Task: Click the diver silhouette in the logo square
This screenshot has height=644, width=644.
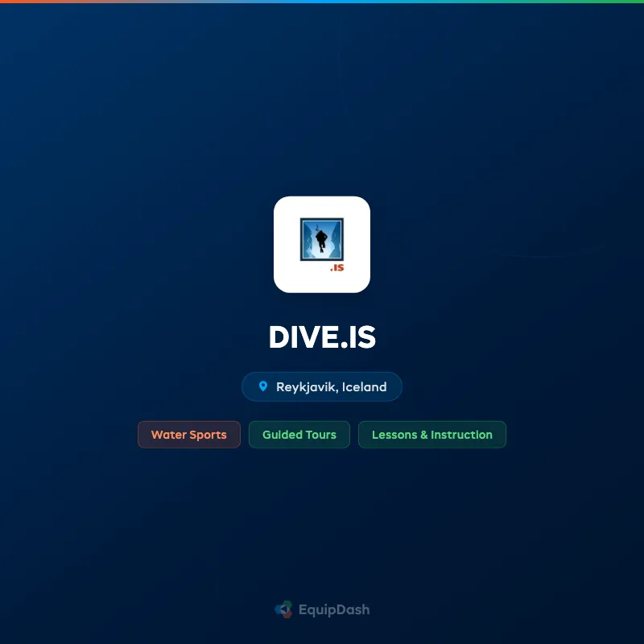Action: click(321, 239)
